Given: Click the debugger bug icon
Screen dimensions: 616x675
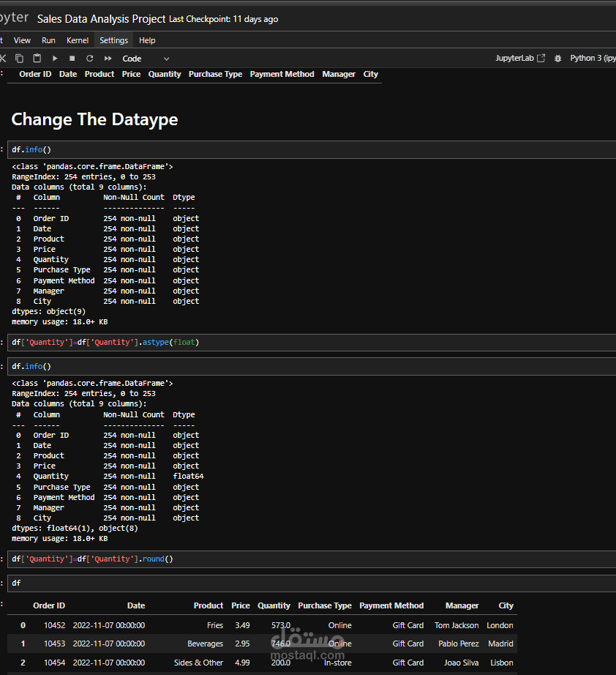Looking at the screenshot, I should [557, 59].
